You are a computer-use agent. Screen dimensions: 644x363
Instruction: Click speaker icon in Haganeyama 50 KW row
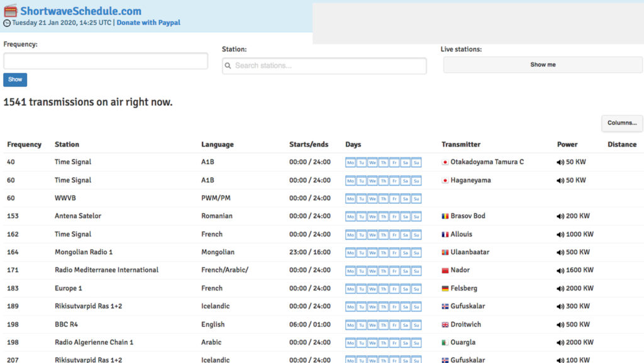pyautogui.click(x=560, y=181)
